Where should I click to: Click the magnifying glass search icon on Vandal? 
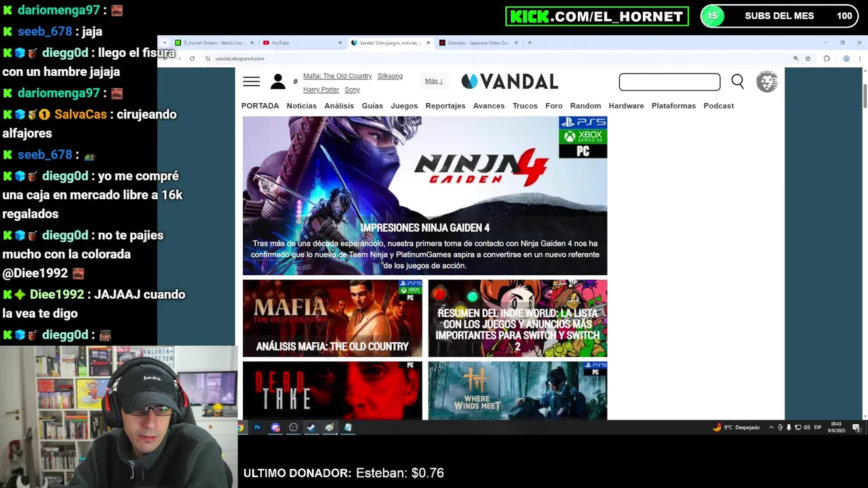click(x=738, y=82)
